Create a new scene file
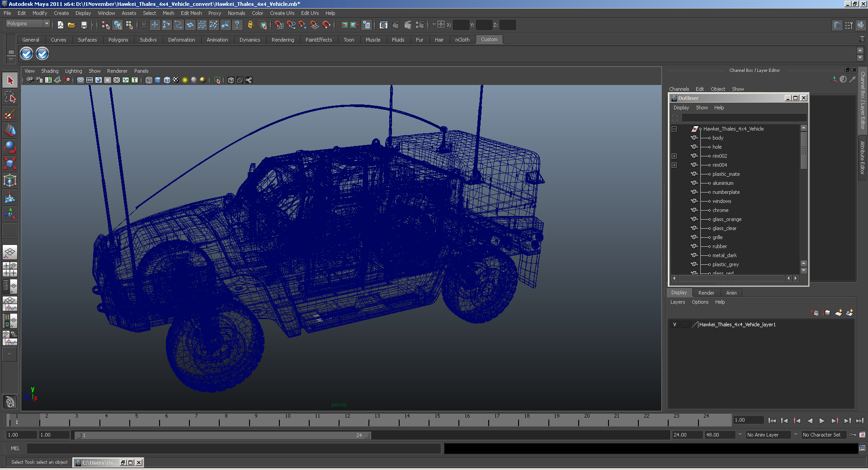 click(60, 25)
